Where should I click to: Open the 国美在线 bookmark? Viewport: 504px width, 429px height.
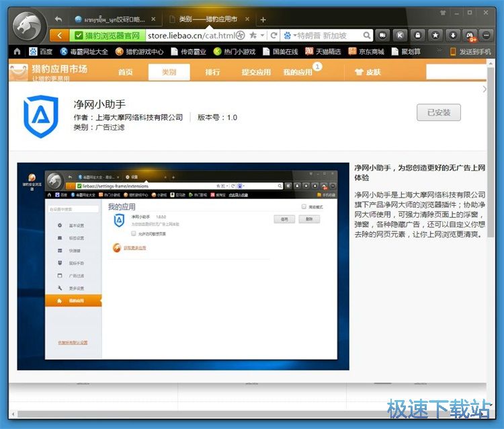(x=280, y=52)
